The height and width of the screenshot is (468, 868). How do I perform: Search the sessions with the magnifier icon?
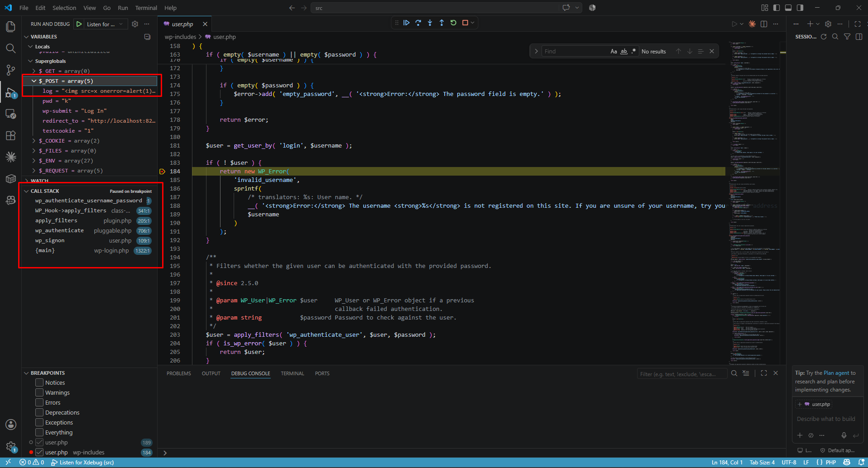point(835,37)
